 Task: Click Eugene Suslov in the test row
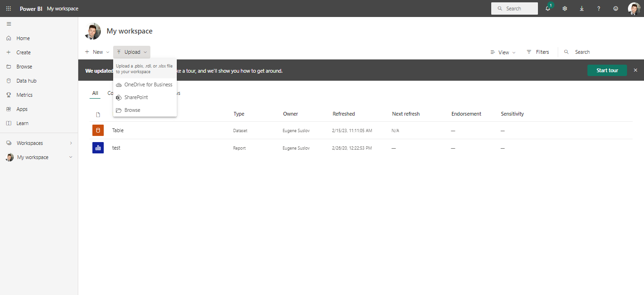coord(296,148)
